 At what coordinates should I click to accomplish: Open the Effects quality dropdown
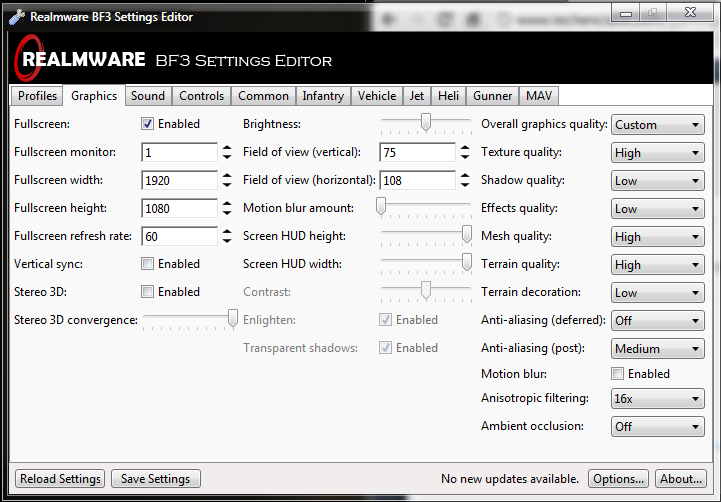[x=658, y=209]
